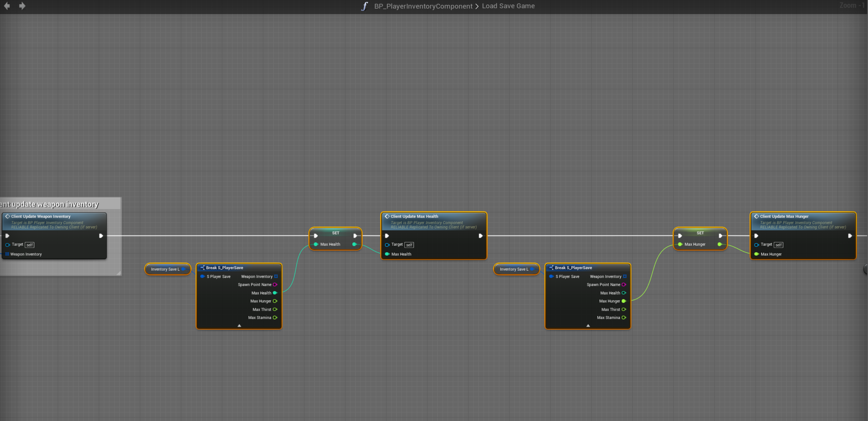Select the SET Max Health node title
The width and height of the screenshot is (868, 421).
[x=336, y=233]
